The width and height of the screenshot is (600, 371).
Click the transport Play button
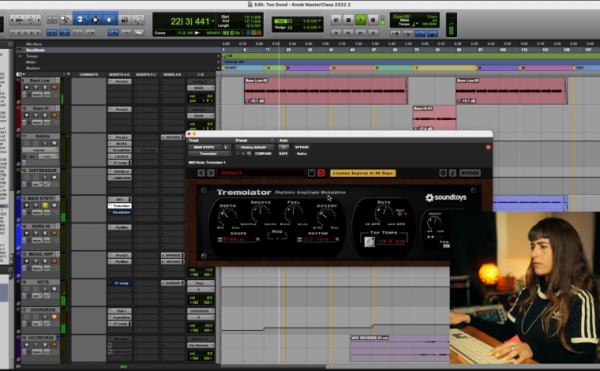[360, 20]
